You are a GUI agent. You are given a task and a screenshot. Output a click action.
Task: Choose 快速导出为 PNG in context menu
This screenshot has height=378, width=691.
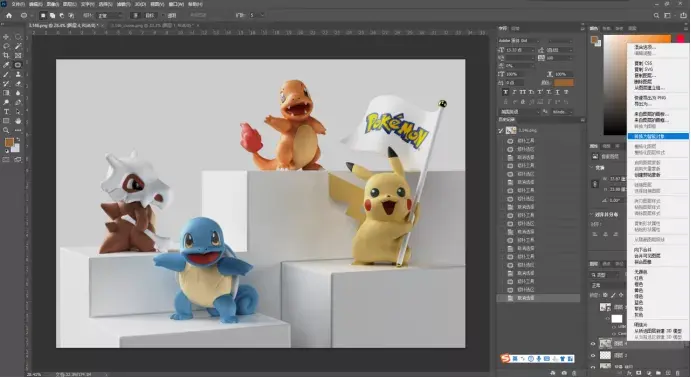point(650,98)
